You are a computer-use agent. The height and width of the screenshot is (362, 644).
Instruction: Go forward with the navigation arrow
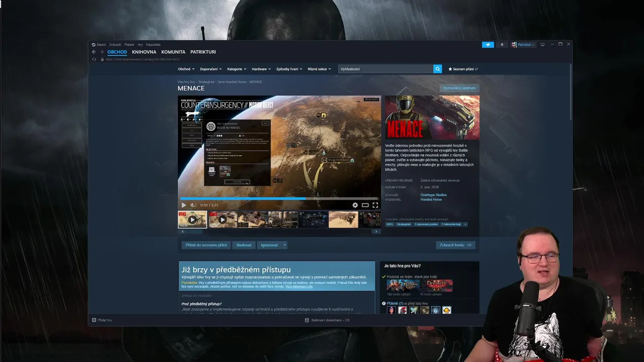(x=102, y=52)
